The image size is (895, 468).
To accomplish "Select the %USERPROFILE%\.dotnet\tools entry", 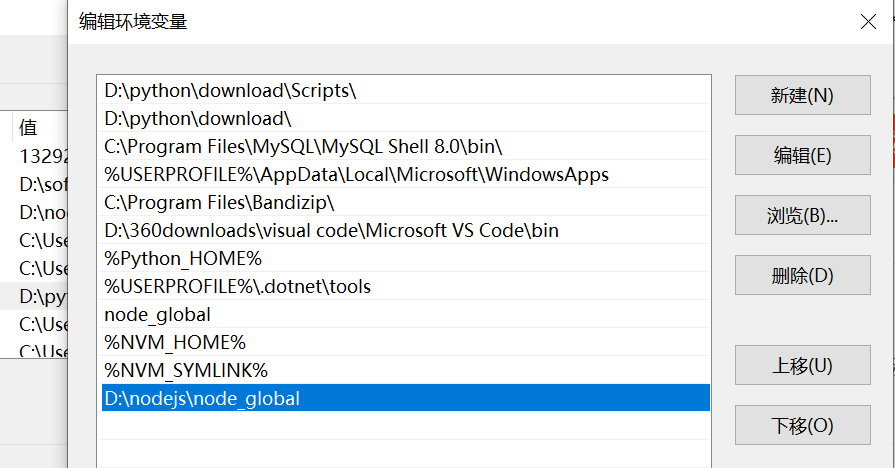I will [x=404, y=286].
